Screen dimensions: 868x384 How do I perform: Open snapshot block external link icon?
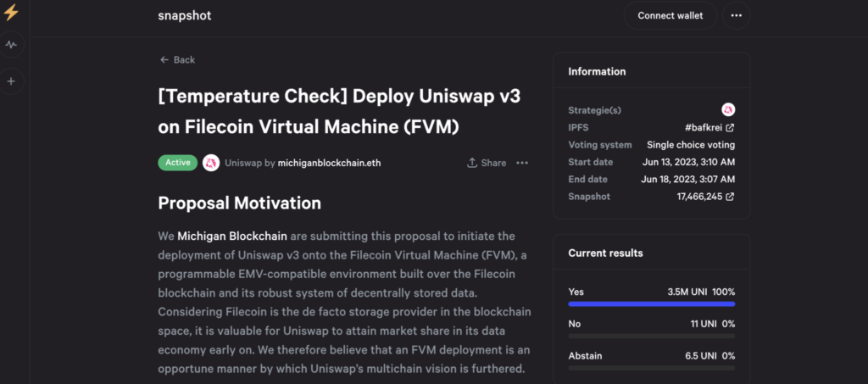[730, 197]
